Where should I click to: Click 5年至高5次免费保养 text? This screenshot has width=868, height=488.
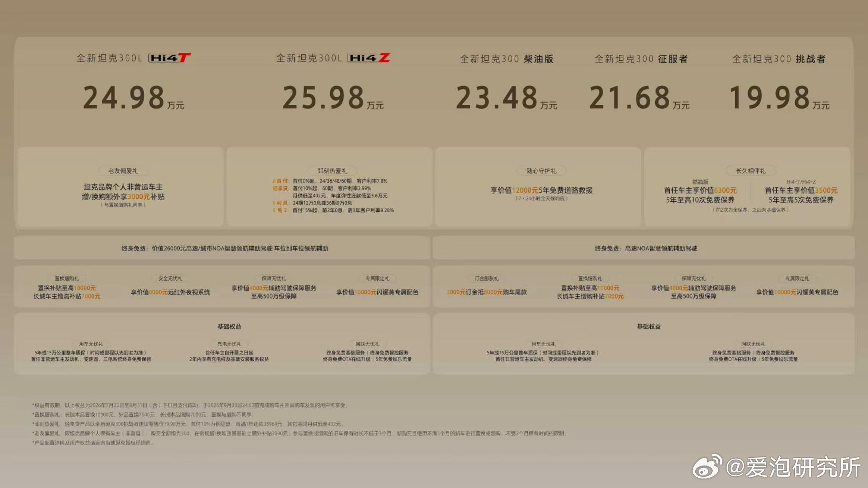click(x=801, y=200)
